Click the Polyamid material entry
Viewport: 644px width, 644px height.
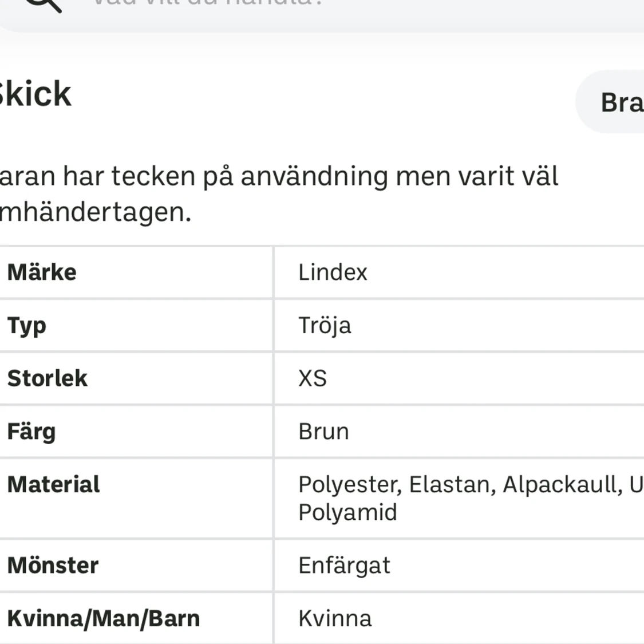tap(347, 512)
